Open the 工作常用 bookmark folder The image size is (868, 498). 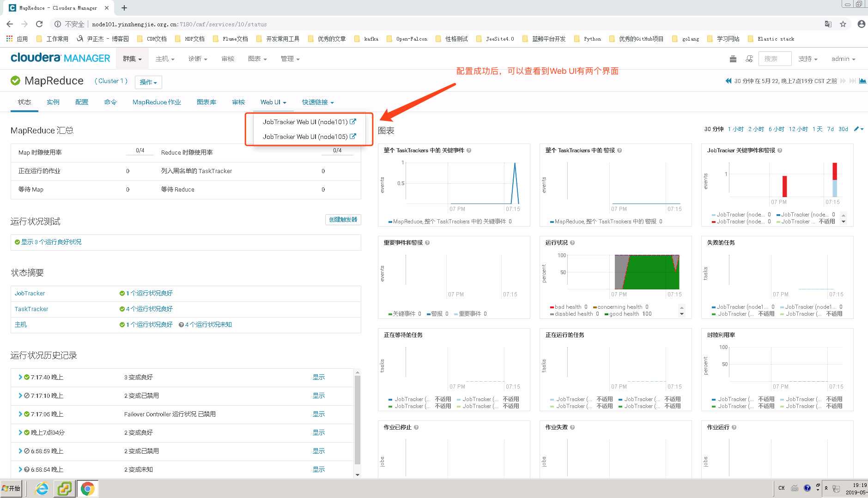[x=52, y=39]
